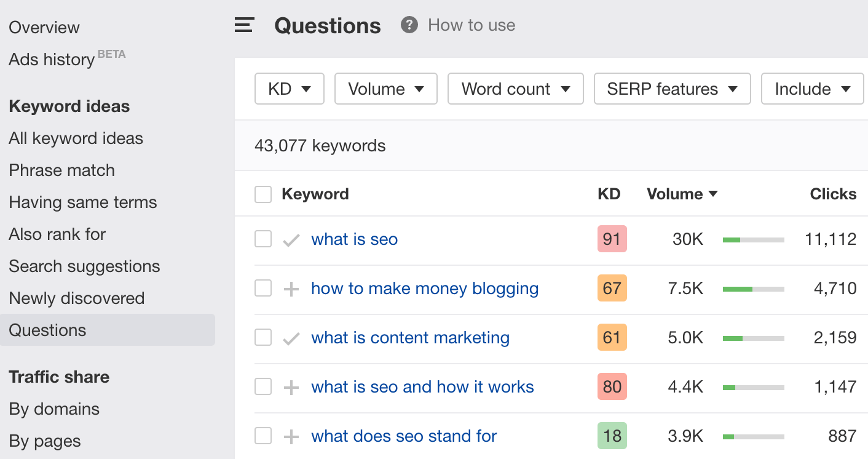Screen dimensions: 868x459
Task: Click checkmark icon beside what is content marketing
Action: 291,338
